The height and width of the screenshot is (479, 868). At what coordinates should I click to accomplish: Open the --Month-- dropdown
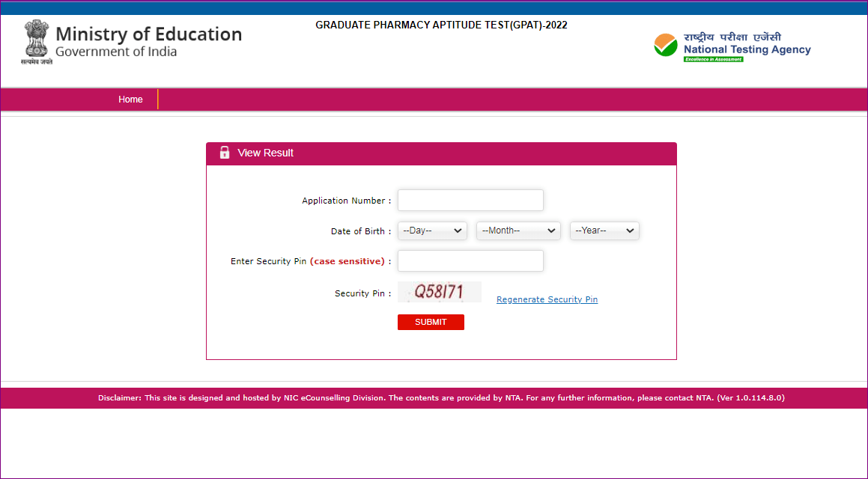tap(518, 231)
